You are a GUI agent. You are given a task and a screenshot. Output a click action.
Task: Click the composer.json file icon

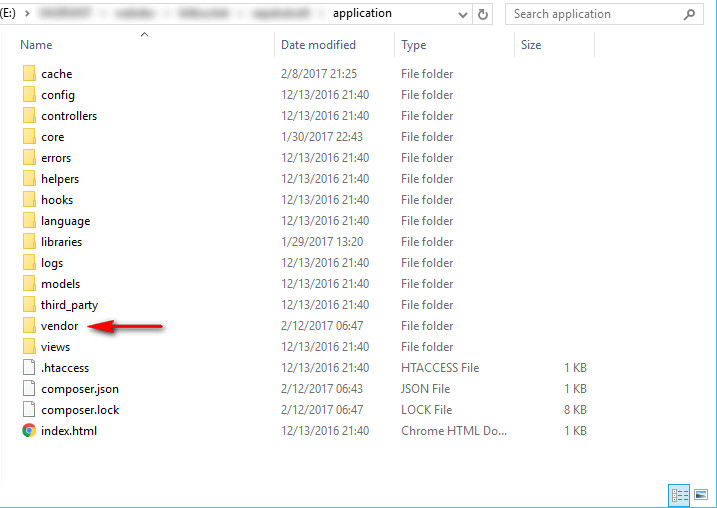pos(29,389)
